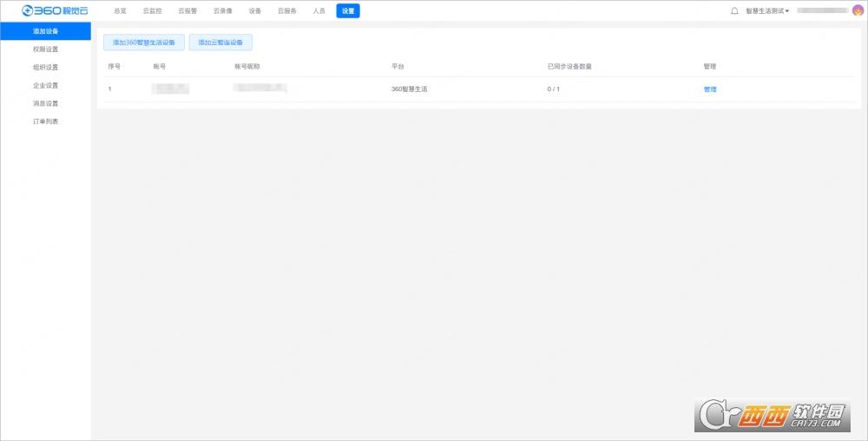
Task: Click the 360智慧生活 platform cell
Action: pyautogui.click(x=409, y=89)
